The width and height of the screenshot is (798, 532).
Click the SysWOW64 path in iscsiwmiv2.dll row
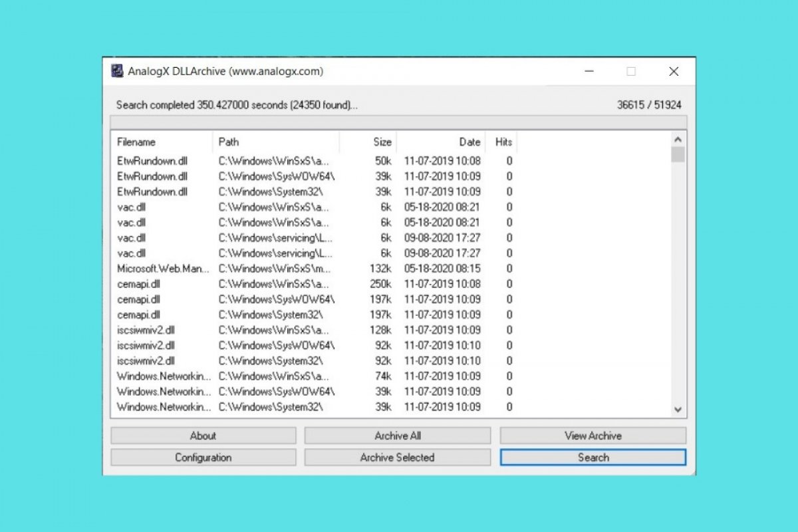pyautogui.click(x=277, y=345)
